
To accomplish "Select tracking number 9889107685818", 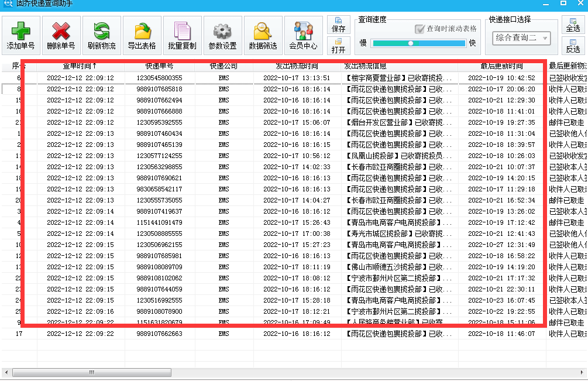I will pos(159,89).
